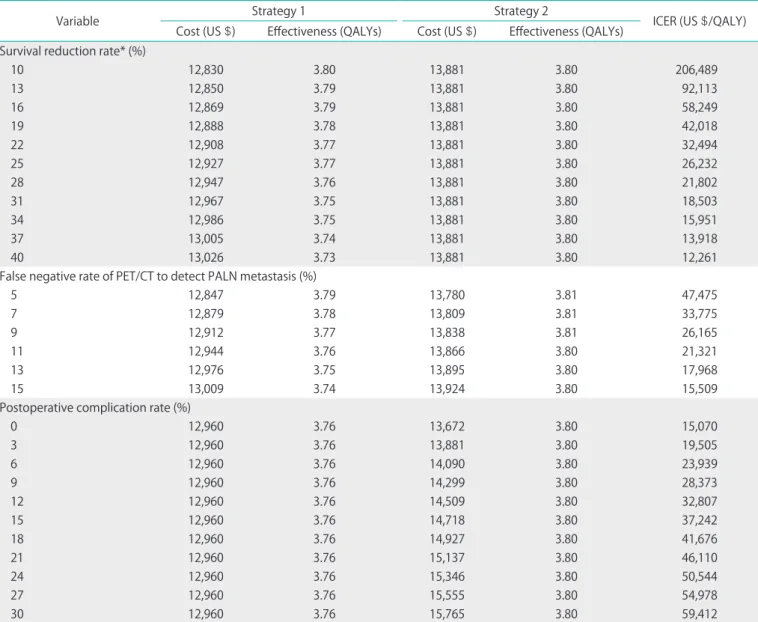Screen dimensions: 758x622
Task: Select Strategy 1 cost 12,869
Action: [206, 107]
